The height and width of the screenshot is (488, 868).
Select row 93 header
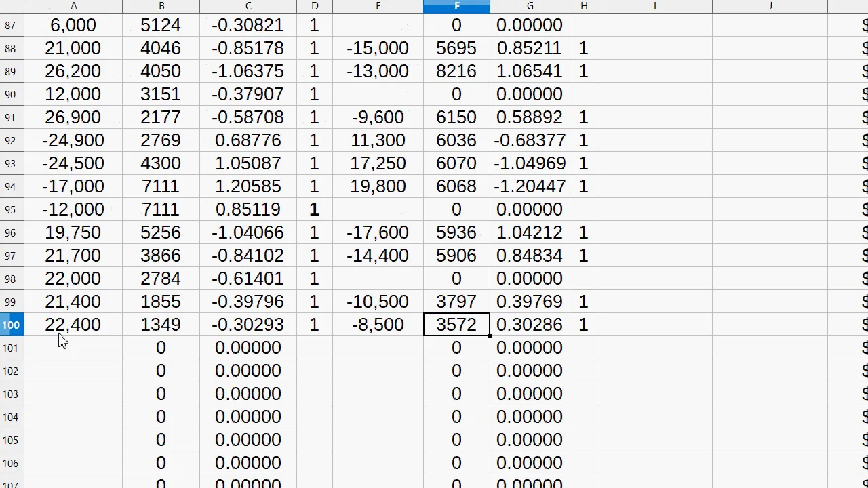(12, 163)
